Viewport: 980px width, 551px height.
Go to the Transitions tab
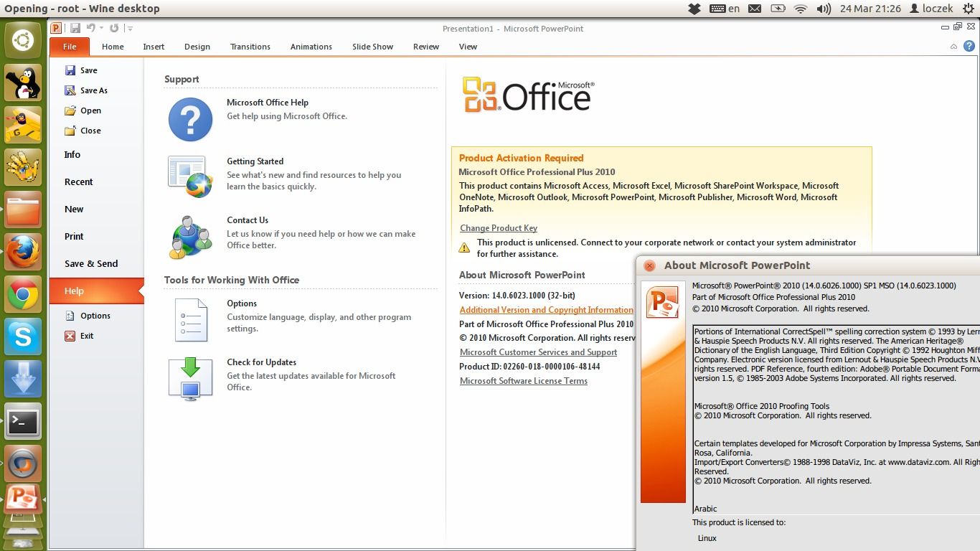coord(250,47)
